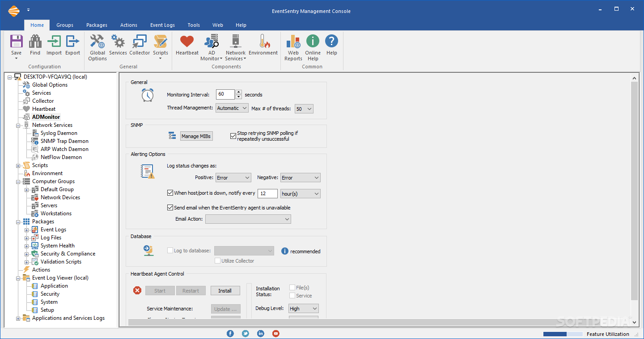Click the Manage MIBs button

[x=196, y=136]
